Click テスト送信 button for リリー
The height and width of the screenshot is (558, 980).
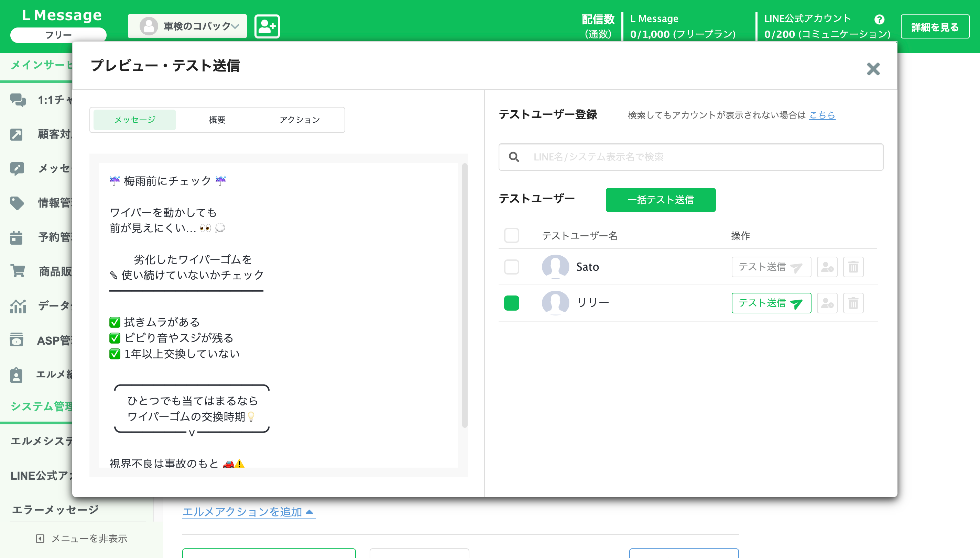(771, 303)
